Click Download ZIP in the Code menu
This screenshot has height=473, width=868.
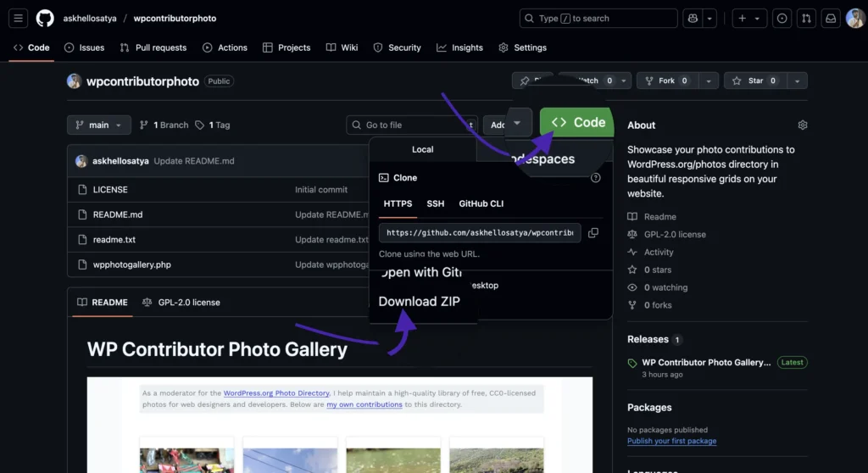[419, 301]
